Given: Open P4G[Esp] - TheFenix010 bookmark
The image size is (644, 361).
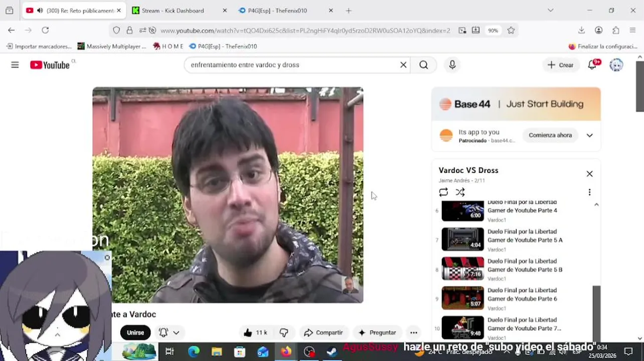Looking at the screenshot, I should tap(223, 46).
